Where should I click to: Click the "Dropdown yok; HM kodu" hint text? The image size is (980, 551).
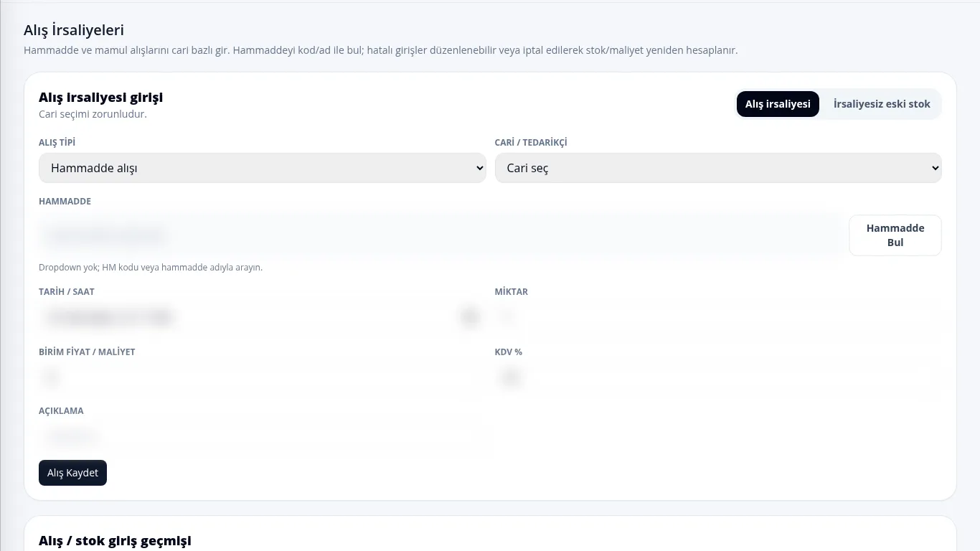click(x=151, y=268)
